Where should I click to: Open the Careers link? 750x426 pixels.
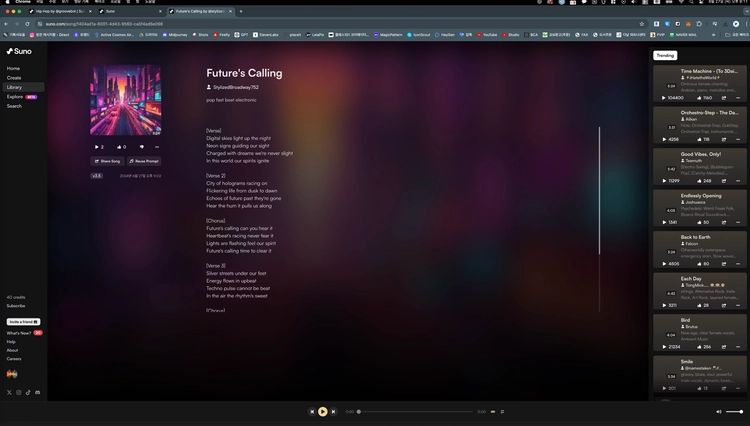[14, 359]
